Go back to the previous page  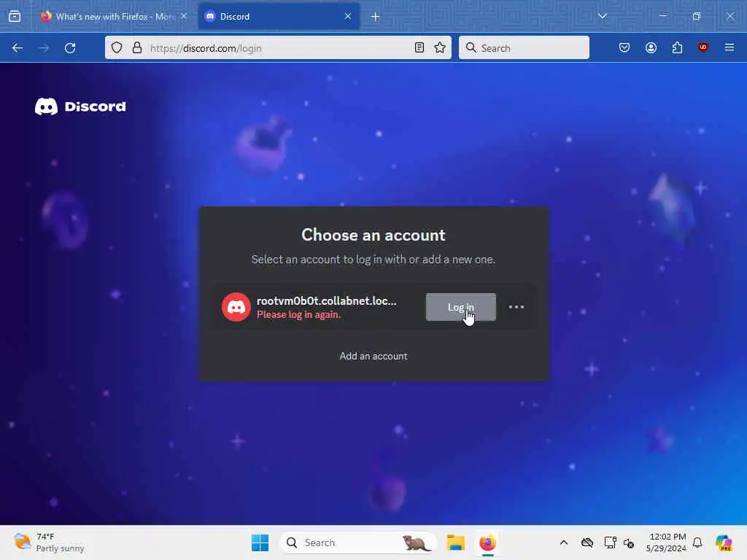[18, 47]
